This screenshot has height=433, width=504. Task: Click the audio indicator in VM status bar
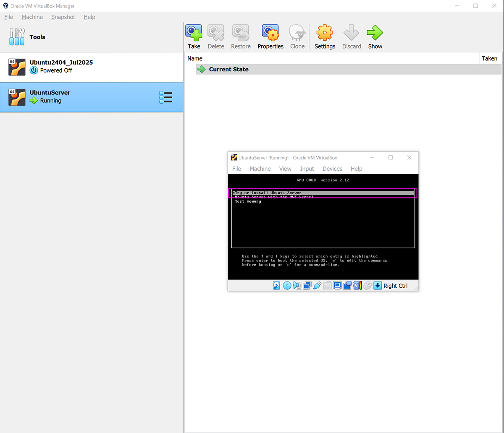click(297, 285)
